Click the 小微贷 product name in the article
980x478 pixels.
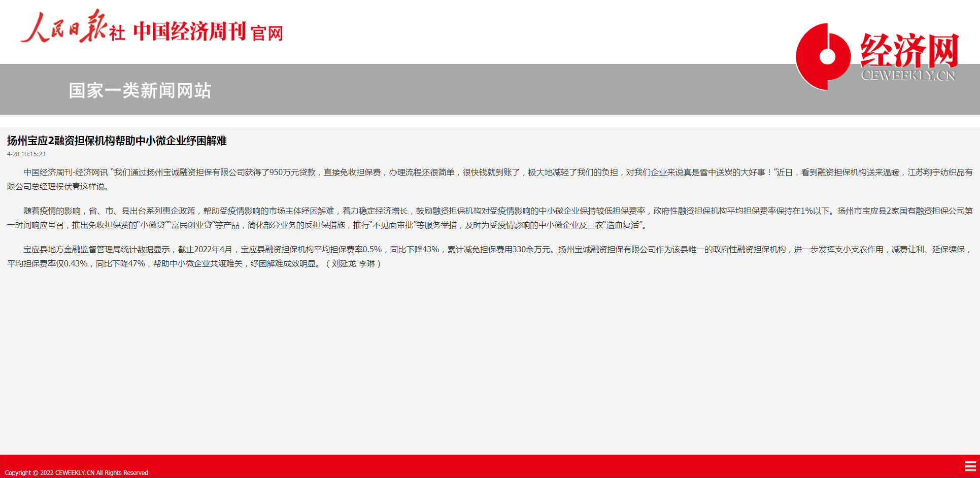tap(153, 225)
